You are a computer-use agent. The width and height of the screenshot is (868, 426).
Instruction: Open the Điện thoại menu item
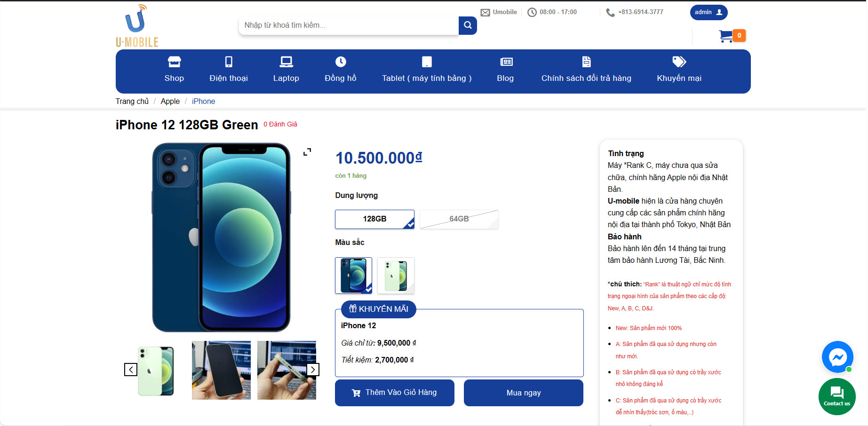(229, 70)
